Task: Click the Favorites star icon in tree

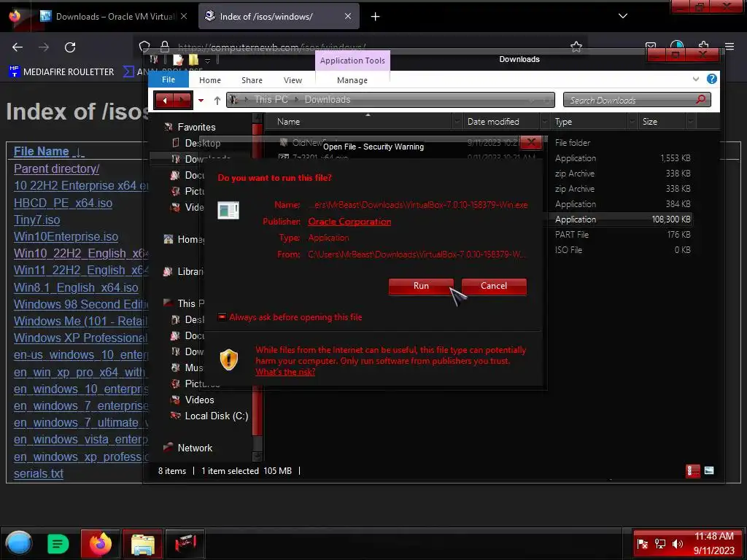Action: click(x=168, y=127)
